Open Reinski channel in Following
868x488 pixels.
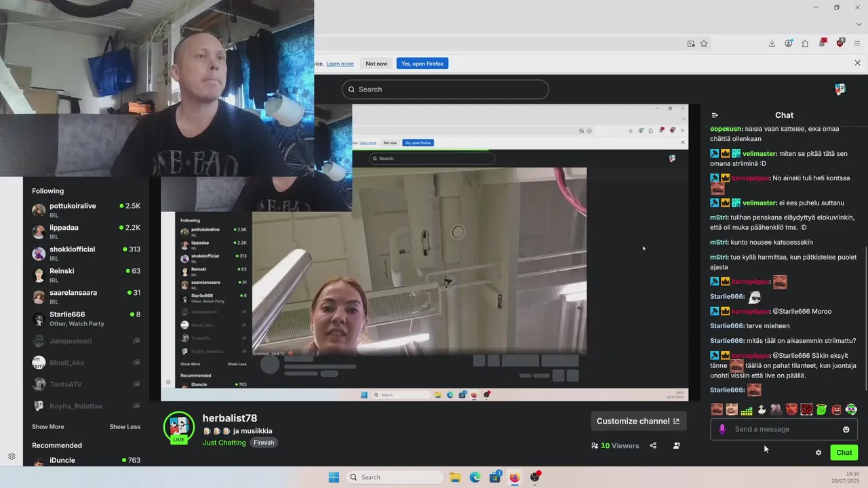tap(86, 274)
